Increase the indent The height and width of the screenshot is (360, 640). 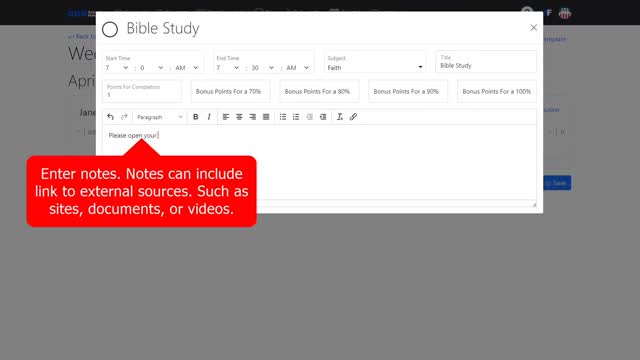click(x=323, y=117)
